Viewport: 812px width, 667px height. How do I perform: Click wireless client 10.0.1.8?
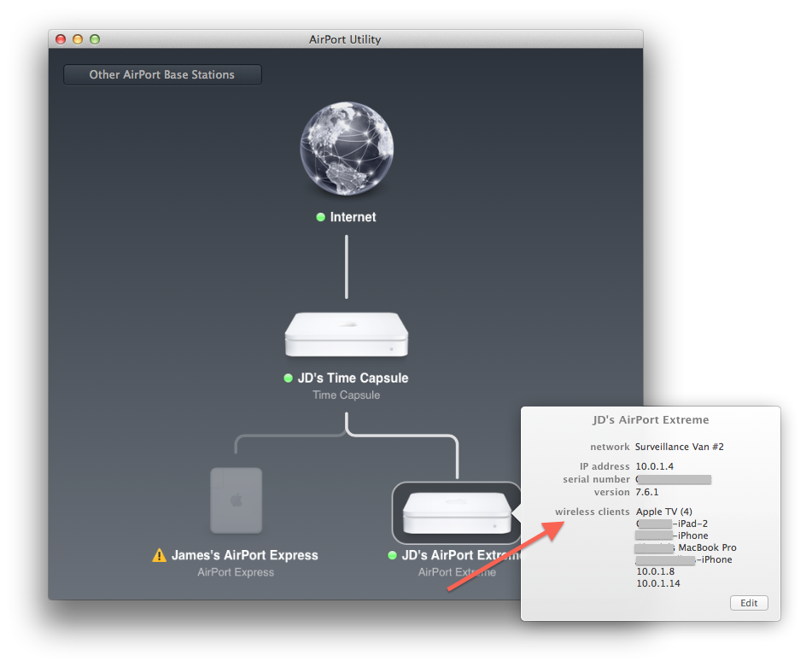point(655,571)
